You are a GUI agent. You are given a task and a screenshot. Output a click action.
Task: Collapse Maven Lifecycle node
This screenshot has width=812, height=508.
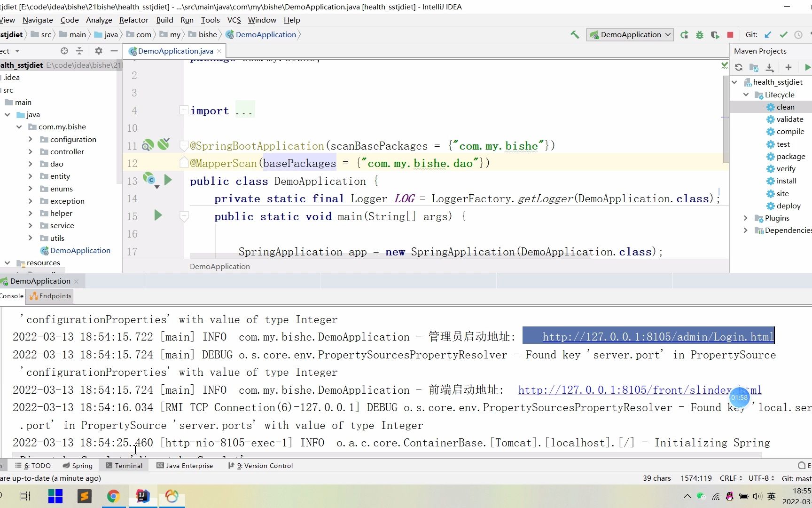click(746, 95)
